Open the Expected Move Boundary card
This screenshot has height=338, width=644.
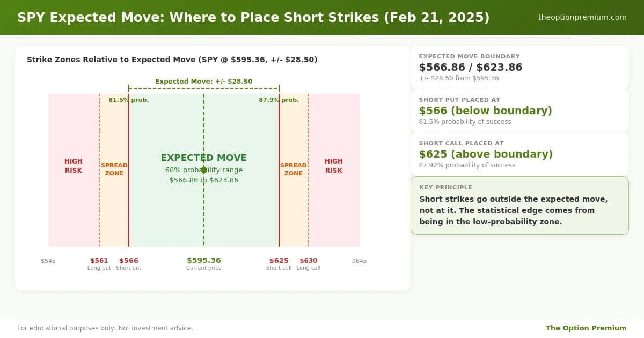point(519,68)
